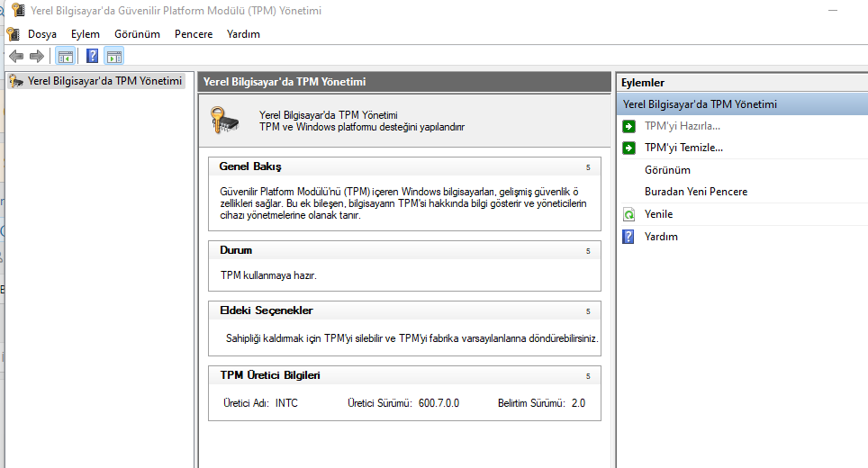Image resolution: width=868 pixels, height=468 pixels.
Task: Click Buradan Yeni Pencere action
Action: (696, 192)
